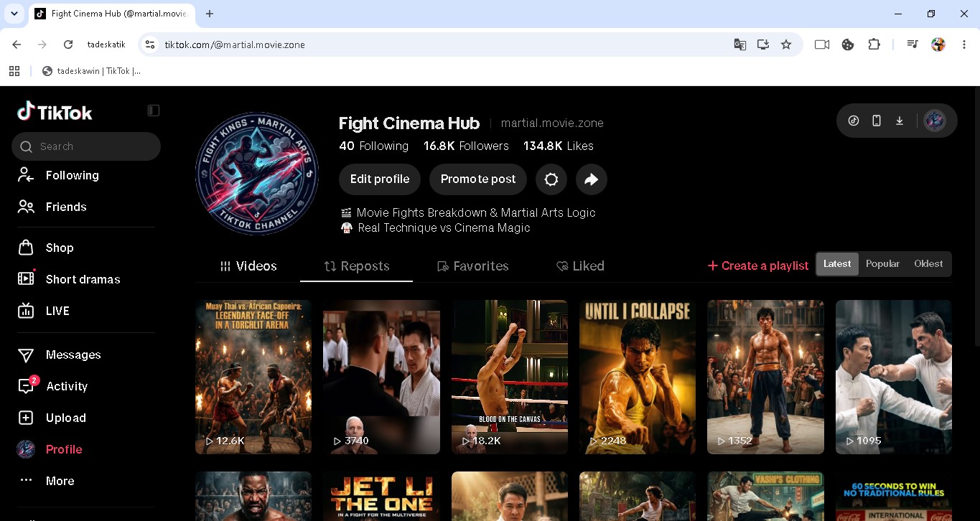The width and height of the screenshot is (980, 521).
Task: View site information icon beside URL
Action: click(x=149, y=44)
